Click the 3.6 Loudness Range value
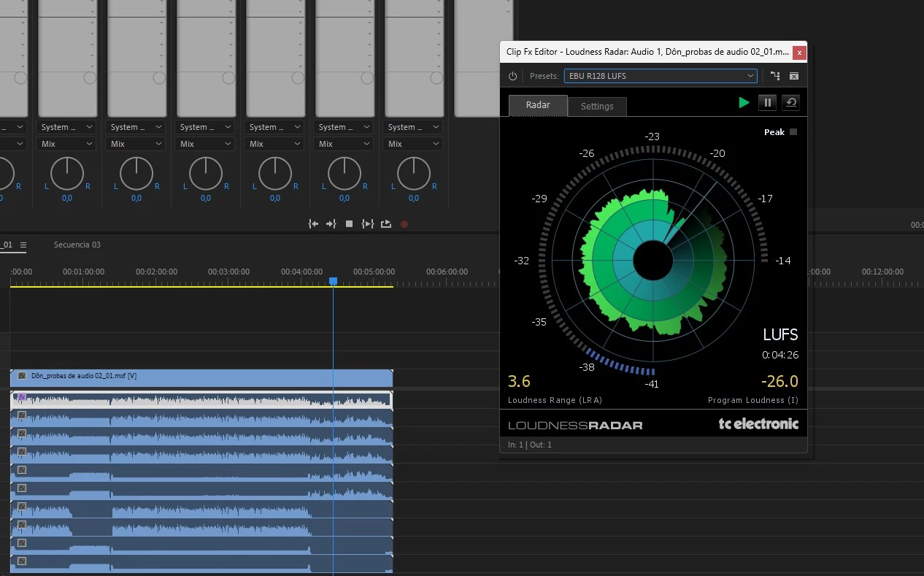Screen dimensions: 924x576 point(519,382)
